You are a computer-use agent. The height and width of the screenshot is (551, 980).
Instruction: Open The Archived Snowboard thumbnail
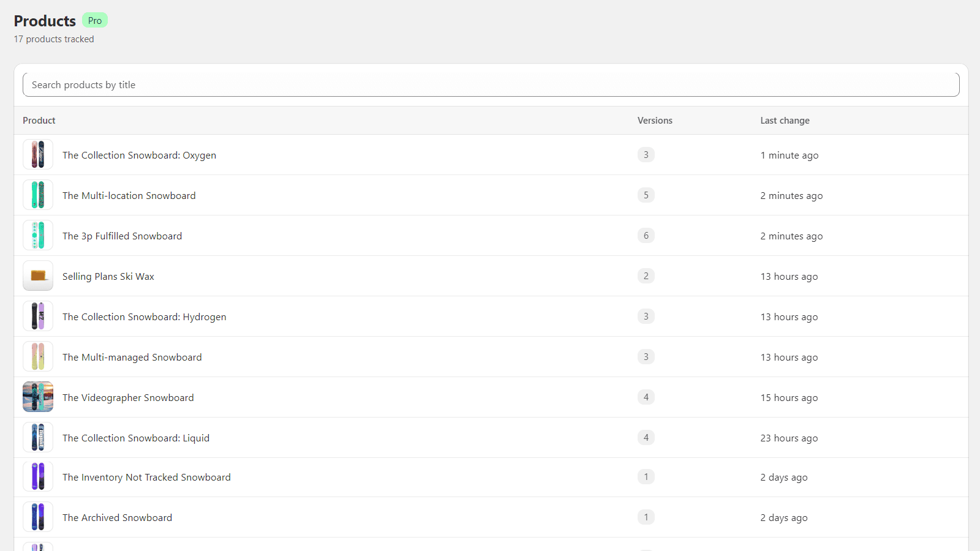[38, 517]
